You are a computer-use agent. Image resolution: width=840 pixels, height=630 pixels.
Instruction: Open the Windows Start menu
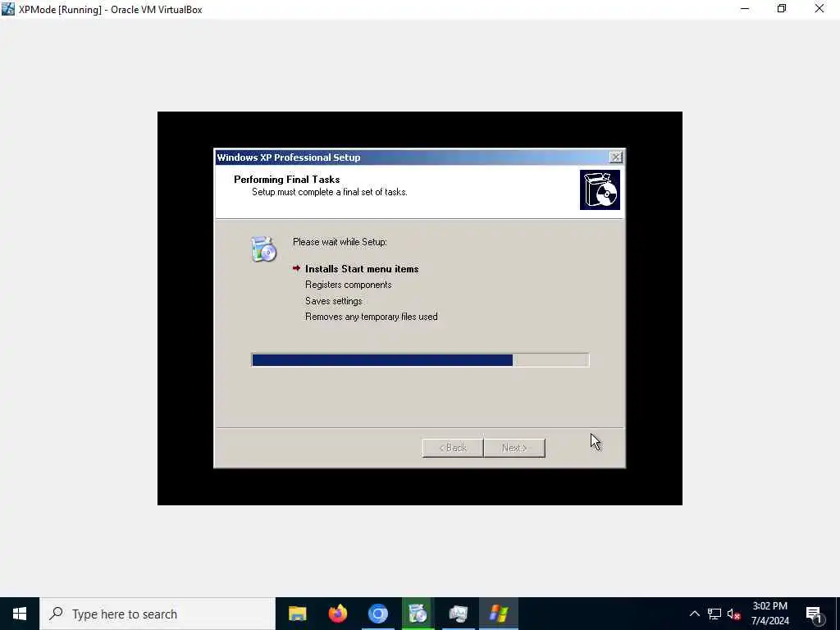tap(20, 614)
